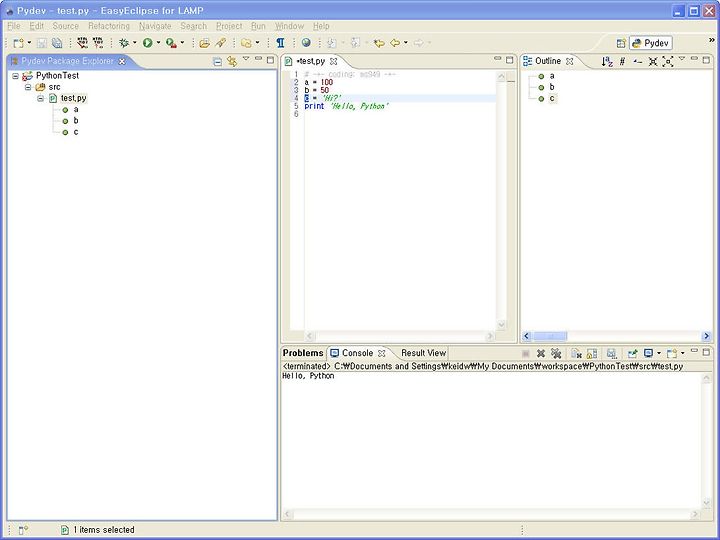
Task: Open Display Selected Console dropdown arrow
Action: coord(659,353)
